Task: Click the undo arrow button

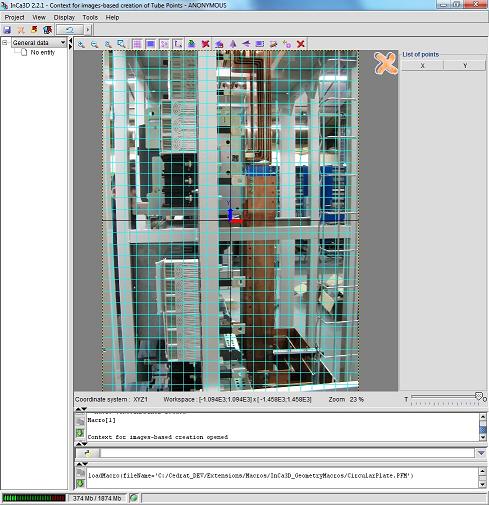Action: click(70, 30)
